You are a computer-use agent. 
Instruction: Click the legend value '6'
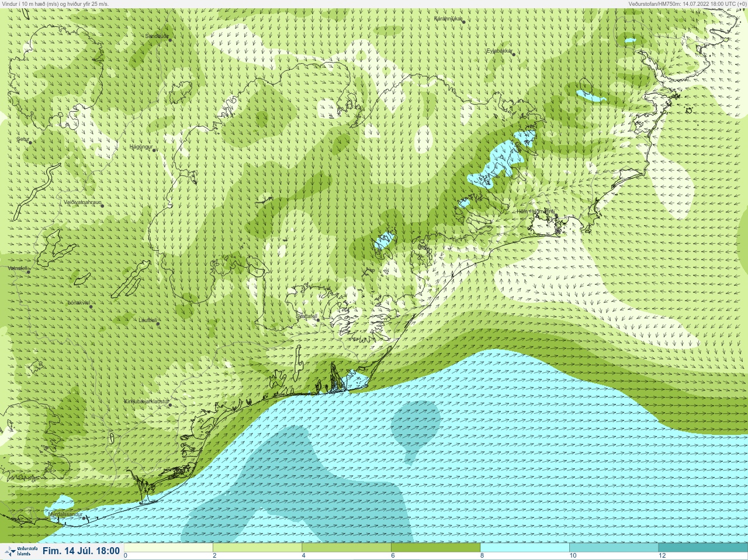point(393,555)
